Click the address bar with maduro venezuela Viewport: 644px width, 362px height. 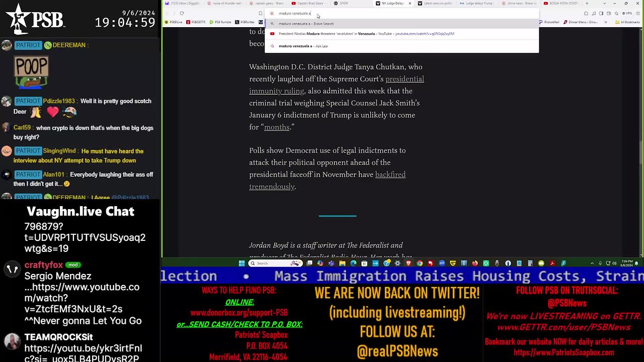pyautogui.click(x=401, y=14)
